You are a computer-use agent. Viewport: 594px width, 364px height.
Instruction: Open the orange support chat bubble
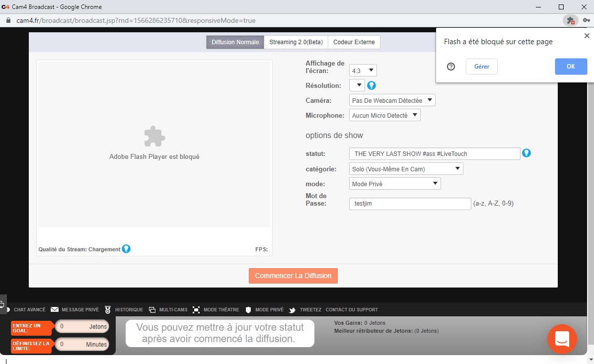(562, 339)
